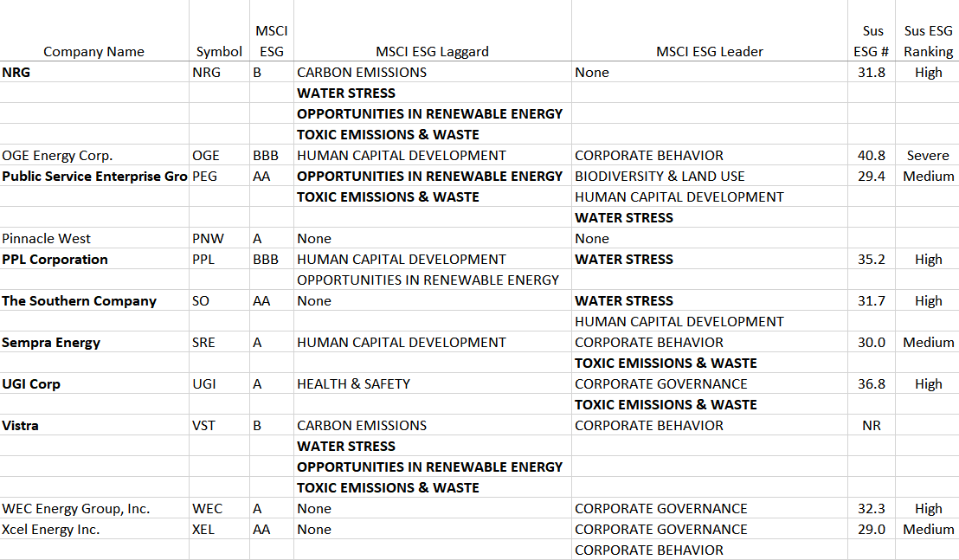
Task: Select the BIODIVERSITY & LAND USE leader cell
Action: click(660, 176)
